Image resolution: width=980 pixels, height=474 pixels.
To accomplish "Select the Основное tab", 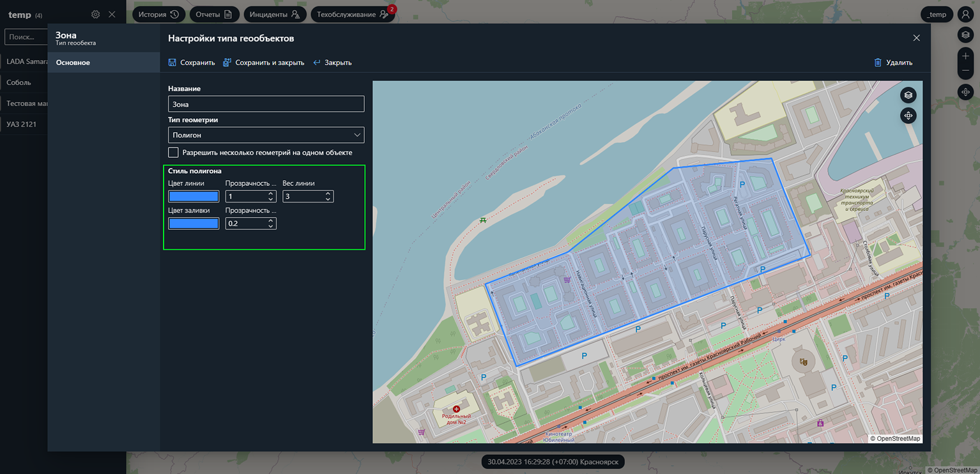I will [73, 63].
